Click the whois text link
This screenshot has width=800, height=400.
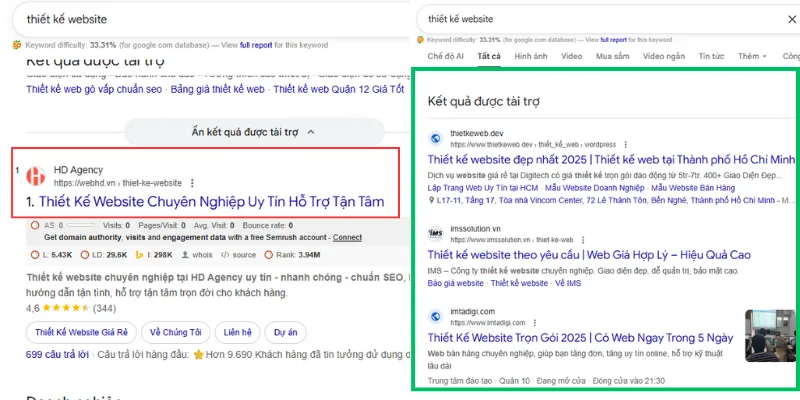pos(202,255)
